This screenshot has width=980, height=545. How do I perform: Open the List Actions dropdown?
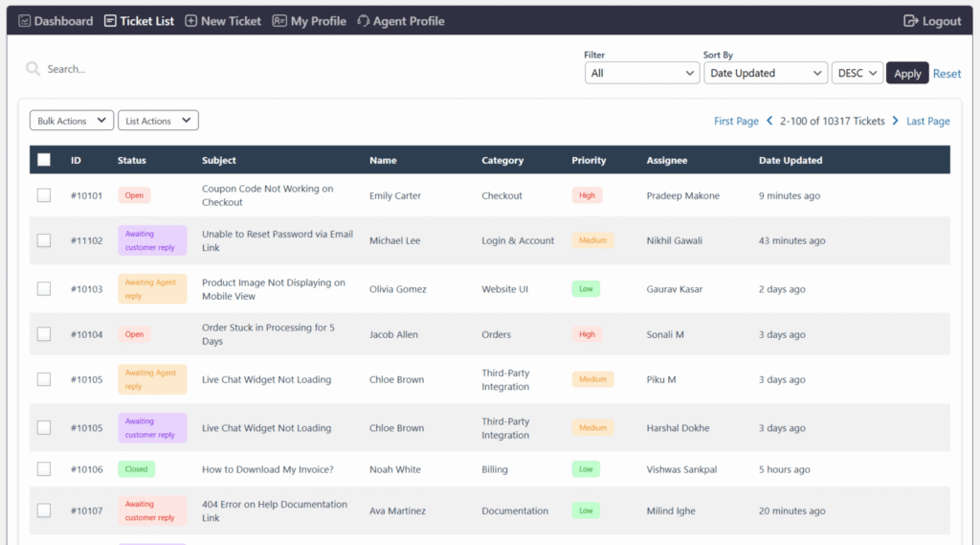pos(158,121)
